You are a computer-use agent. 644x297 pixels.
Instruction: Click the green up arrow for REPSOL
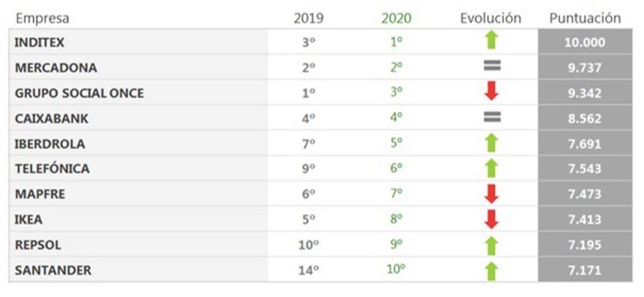pyautogui.click(x=492, y=245)
